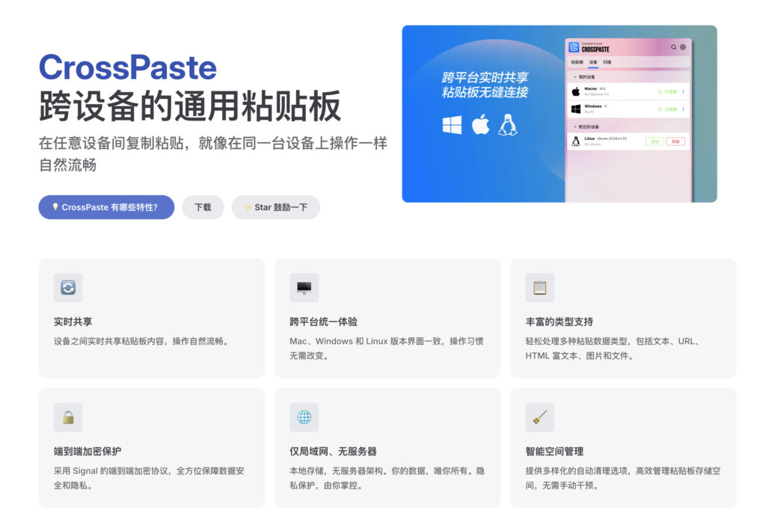Click the Tux penguin icon for the Linux device
The image size is (766, 532).
[x=575, y=141]
